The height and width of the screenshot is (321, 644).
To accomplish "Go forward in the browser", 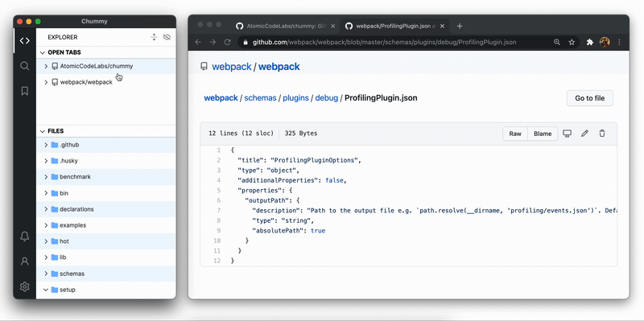I will coord(213,43).
